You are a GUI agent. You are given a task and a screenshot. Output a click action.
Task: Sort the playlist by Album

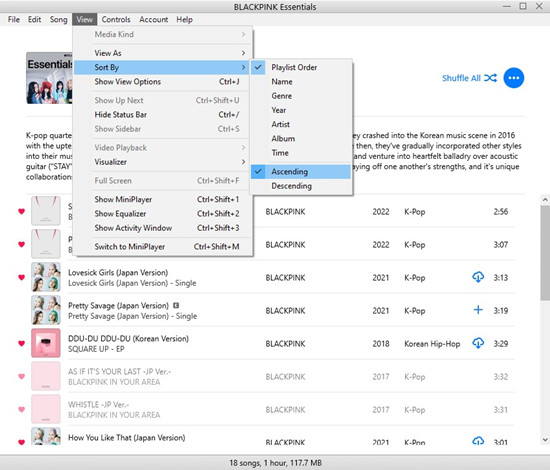coord(301,139)
